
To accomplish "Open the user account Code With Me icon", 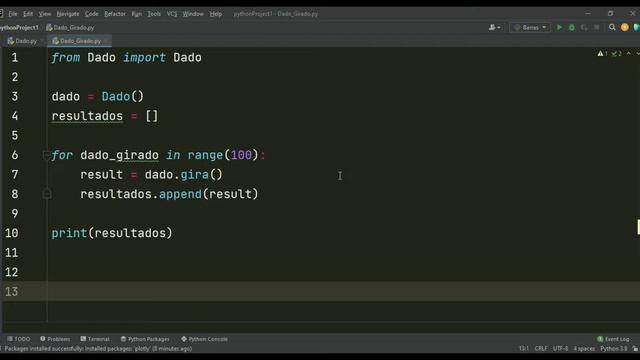I will 494,27.
